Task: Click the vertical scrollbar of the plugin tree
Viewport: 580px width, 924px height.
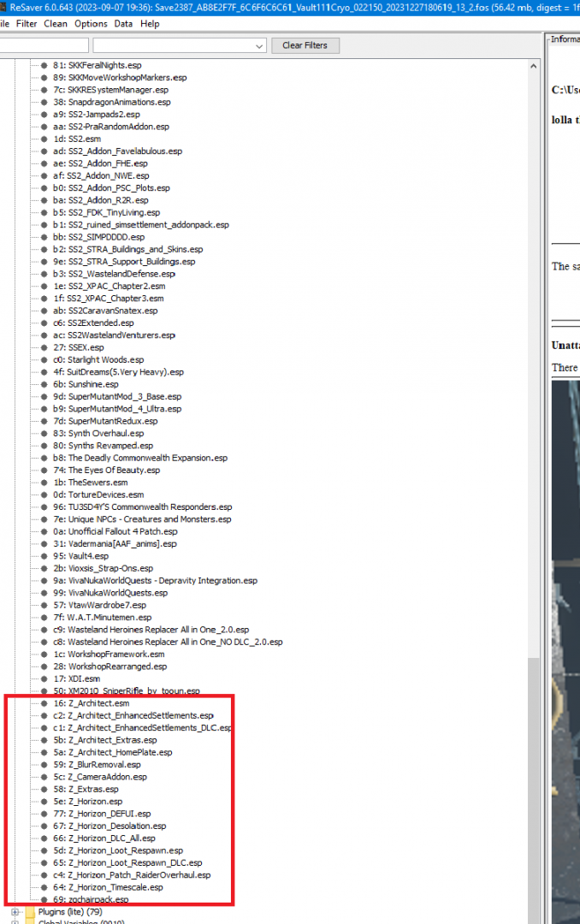Action: pos(534,428)
